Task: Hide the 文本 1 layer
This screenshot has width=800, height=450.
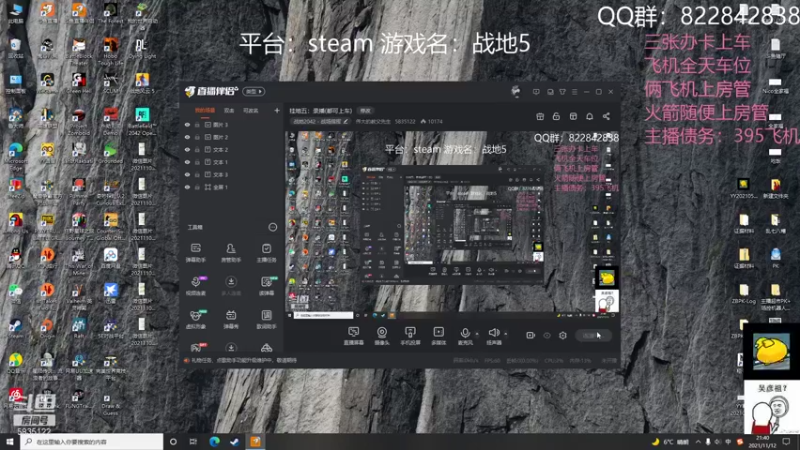Action: point(187,162)
